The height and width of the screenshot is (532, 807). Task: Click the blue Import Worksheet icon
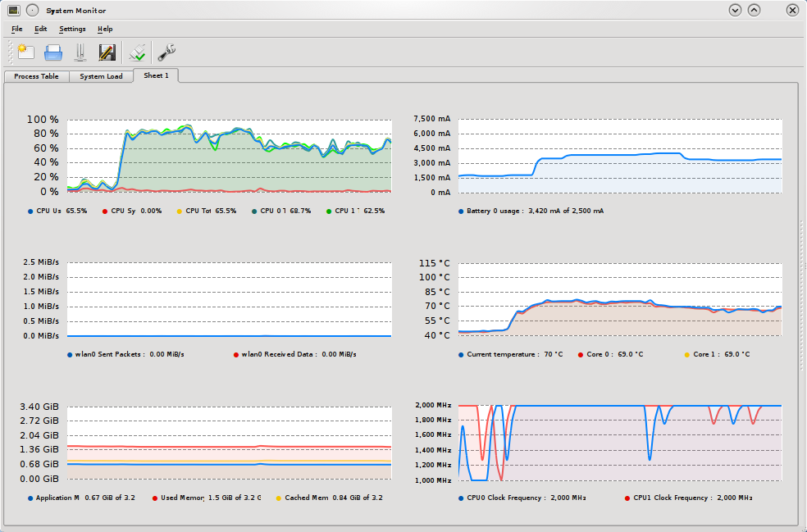[53, 52]
